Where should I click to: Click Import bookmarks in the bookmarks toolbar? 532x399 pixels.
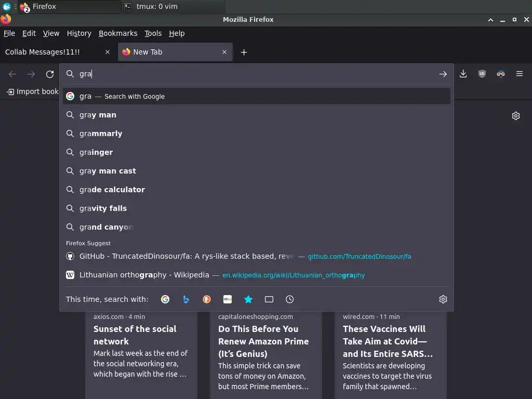pos(33,91)
